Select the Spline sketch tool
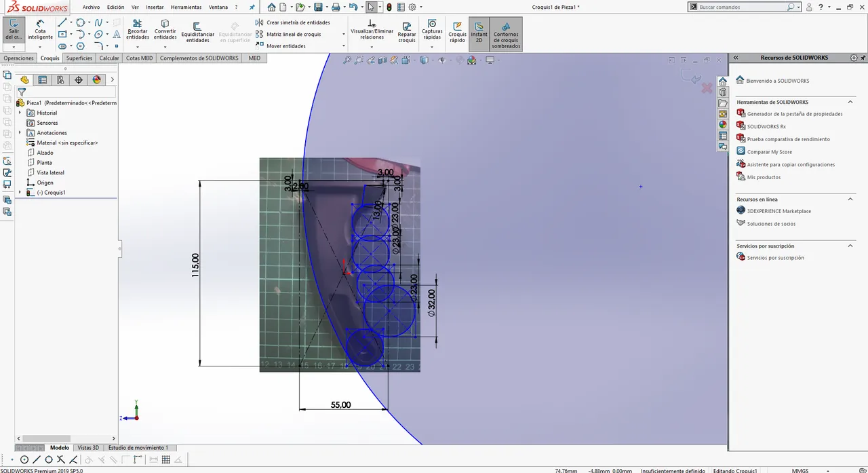The width and height of the screenshot is (868, 473). click(98, 22)
